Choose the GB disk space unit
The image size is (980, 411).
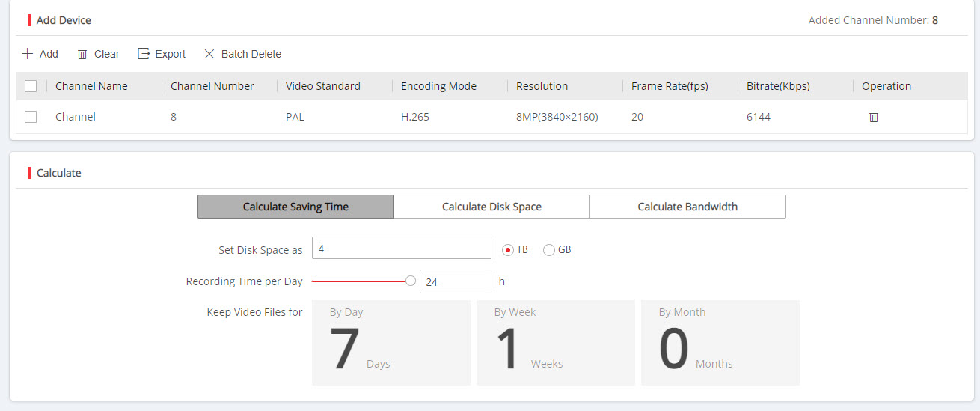(549, 250)
